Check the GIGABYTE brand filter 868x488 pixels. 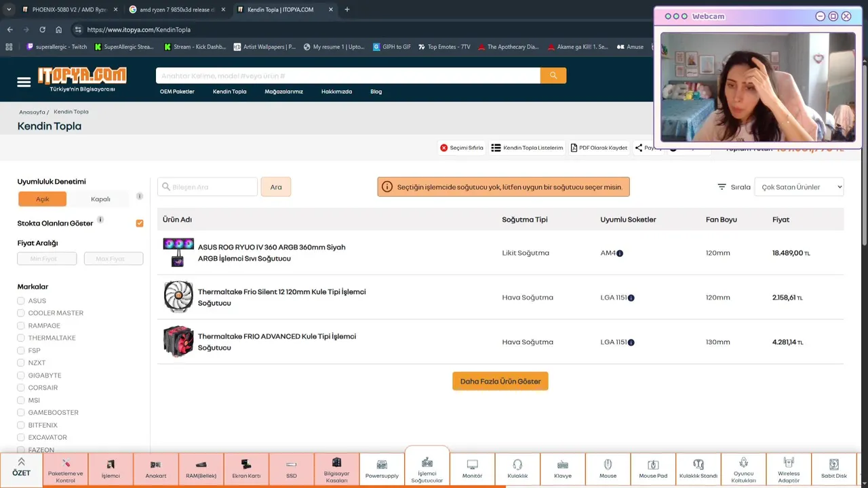(21, 375)
